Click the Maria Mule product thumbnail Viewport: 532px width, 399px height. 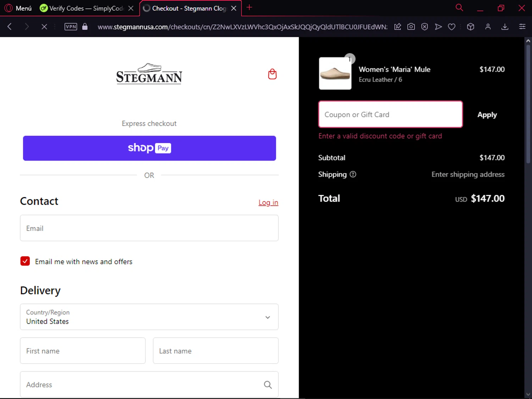coord(335,73)
